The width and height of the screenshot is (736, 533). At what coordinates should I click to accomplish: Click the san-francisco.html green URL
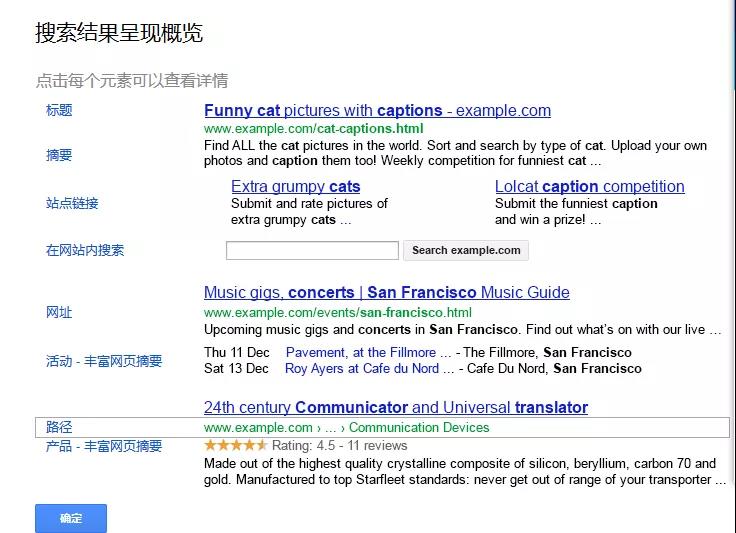tap(338, 312)
